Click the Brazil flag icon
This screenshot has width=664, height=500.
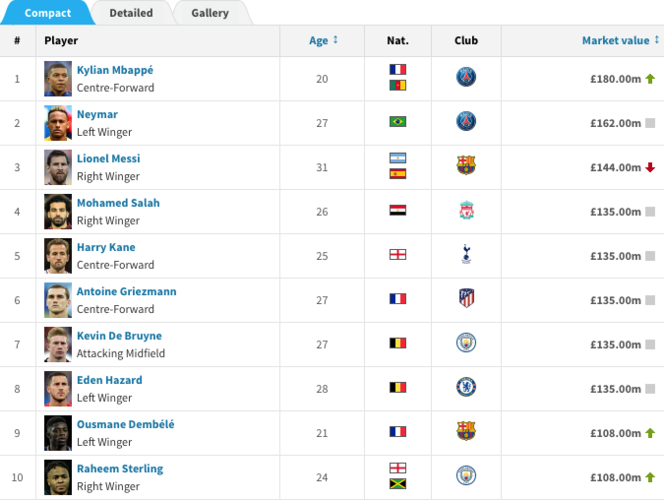[398, 122]
